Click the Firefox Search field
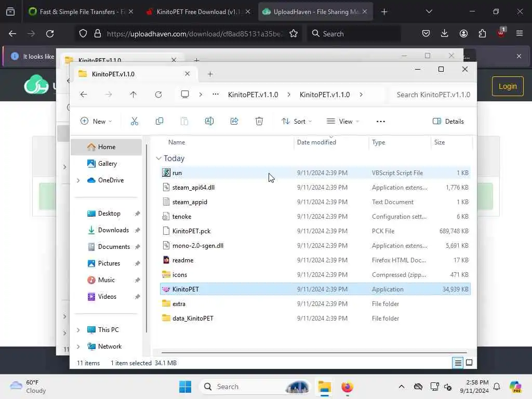532x399 pixels. click(x=354, y=34)
